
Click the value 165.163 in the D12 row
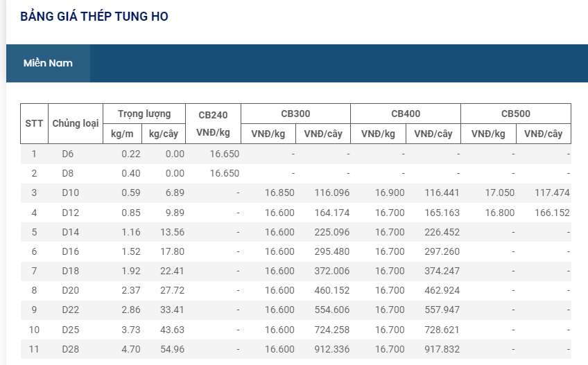click(x=442, y=213)
